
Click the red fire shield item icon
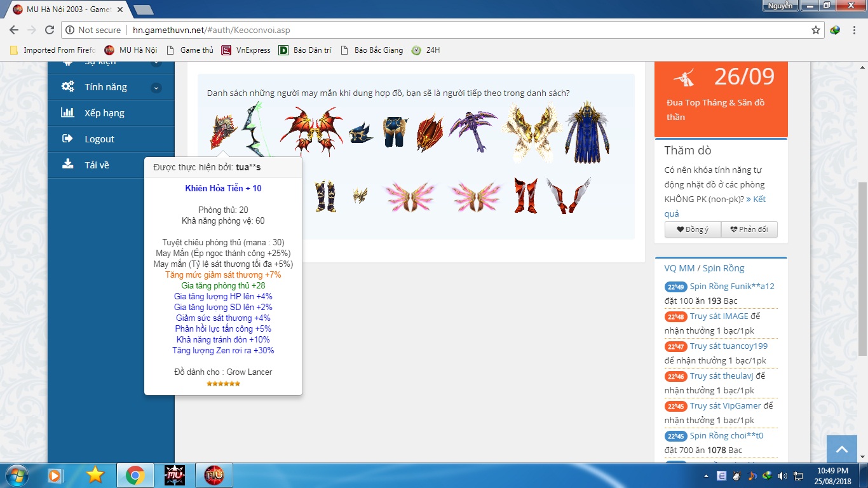tap(223, 131)
